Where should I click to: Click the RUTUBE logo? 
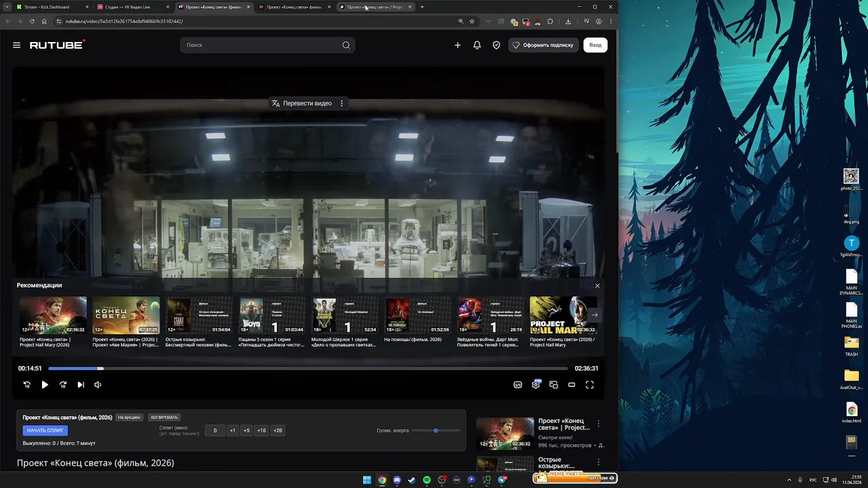[57, 45]
